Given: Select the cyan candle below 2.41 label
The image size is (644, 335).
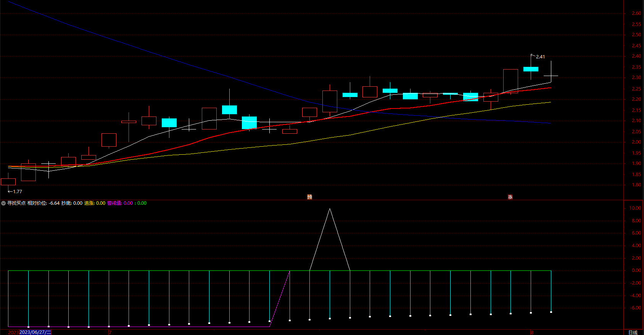Looking at the screenshot, I should click(531, 69).
